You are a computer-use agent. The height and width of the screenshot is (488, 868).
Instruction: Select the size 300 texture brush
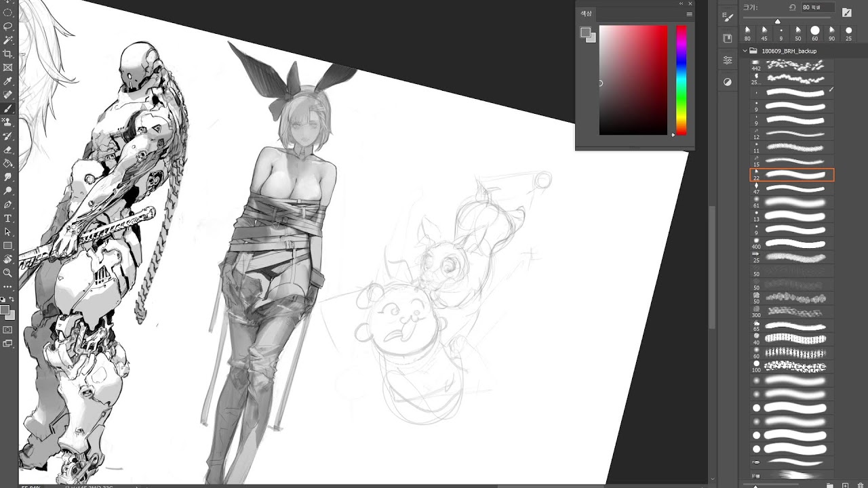(x=792, y=312)
